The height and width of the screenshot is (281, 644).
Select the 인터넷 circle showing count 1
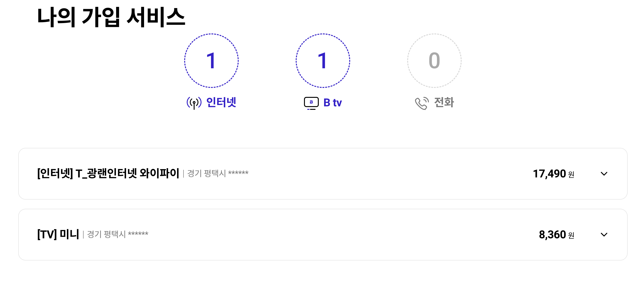click(211, 61)
